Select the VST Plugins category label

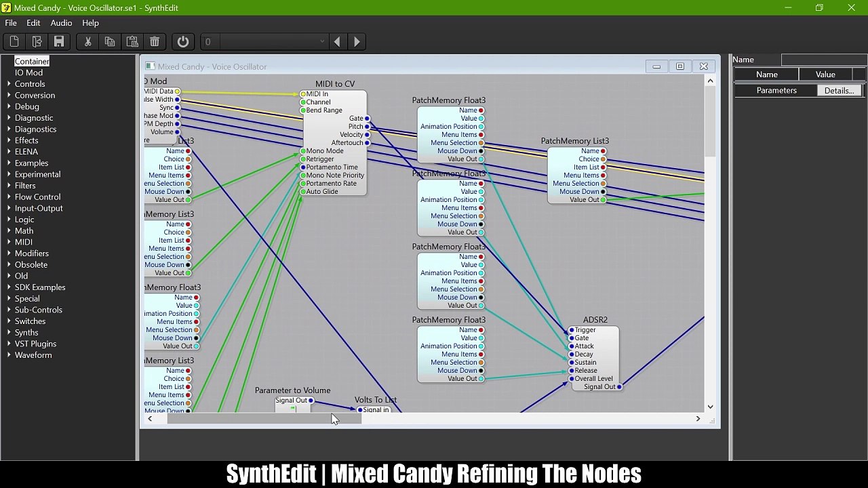point(35,344)
